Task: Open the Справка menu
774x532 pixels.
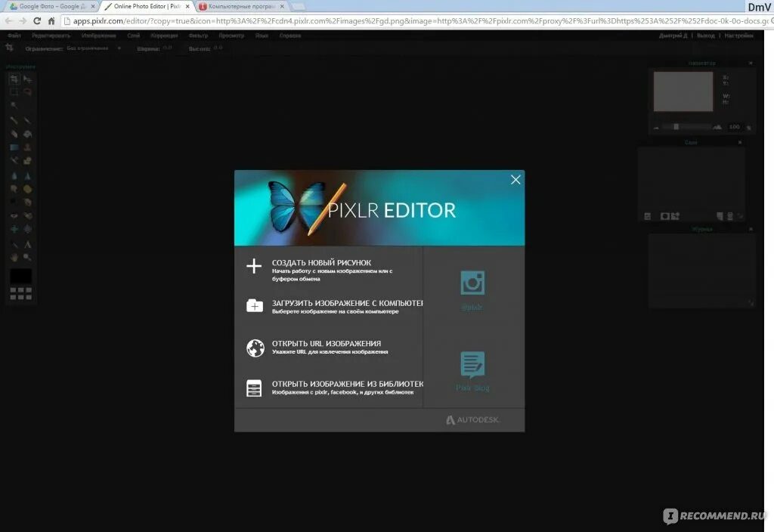Action: (290, 36)
